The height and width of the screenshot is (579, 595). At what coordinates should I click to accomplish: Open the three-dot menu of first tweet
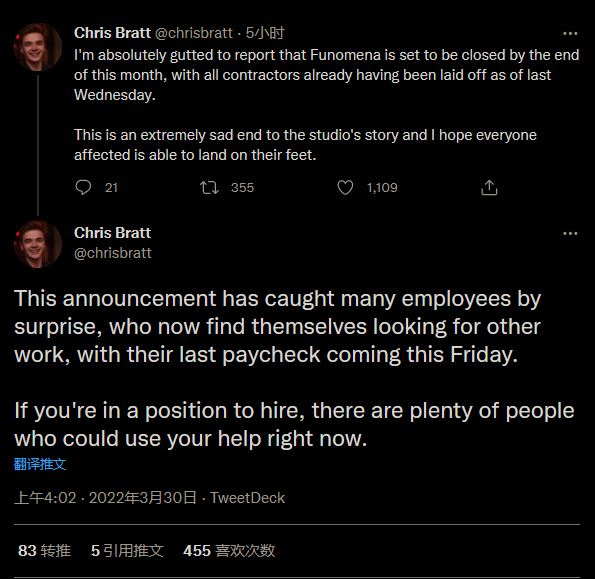tap(570, 34)
